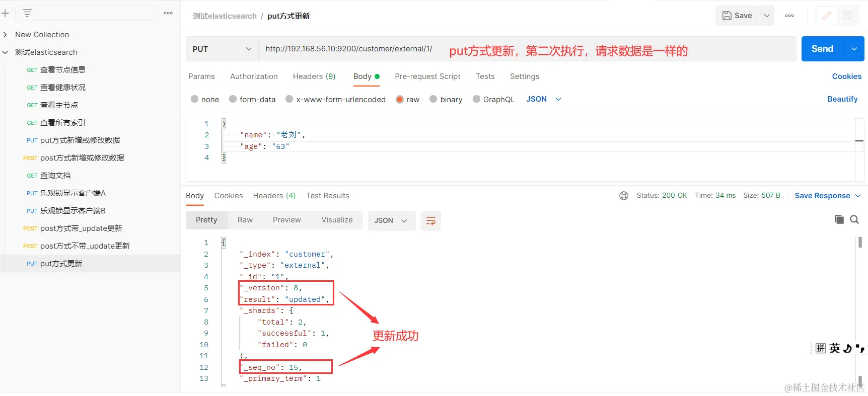Click the 测试elasticsearch breadcrumb link
The image size is (868, 396).
tap(225, 16)
